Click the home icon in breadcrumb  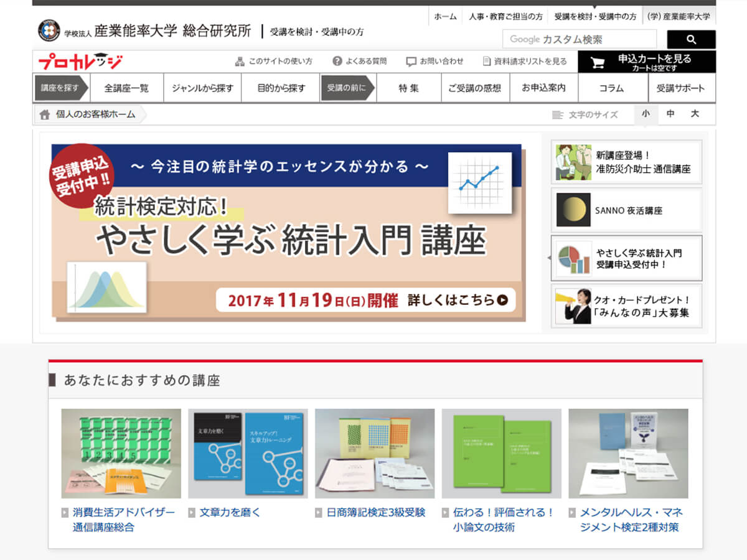45,114
